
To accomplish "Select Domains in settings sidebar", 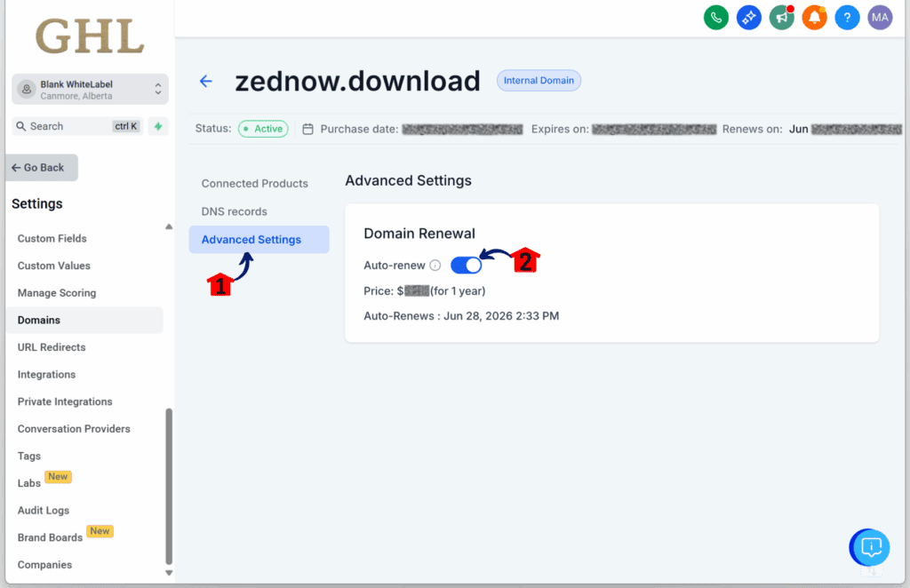I will [x=84, y=320].
